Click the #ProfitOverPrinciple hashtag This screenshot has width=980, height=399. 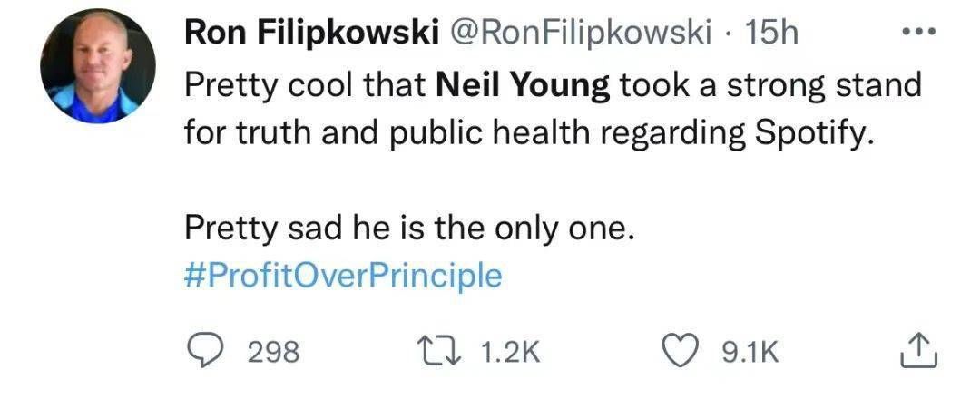point(343,276)
